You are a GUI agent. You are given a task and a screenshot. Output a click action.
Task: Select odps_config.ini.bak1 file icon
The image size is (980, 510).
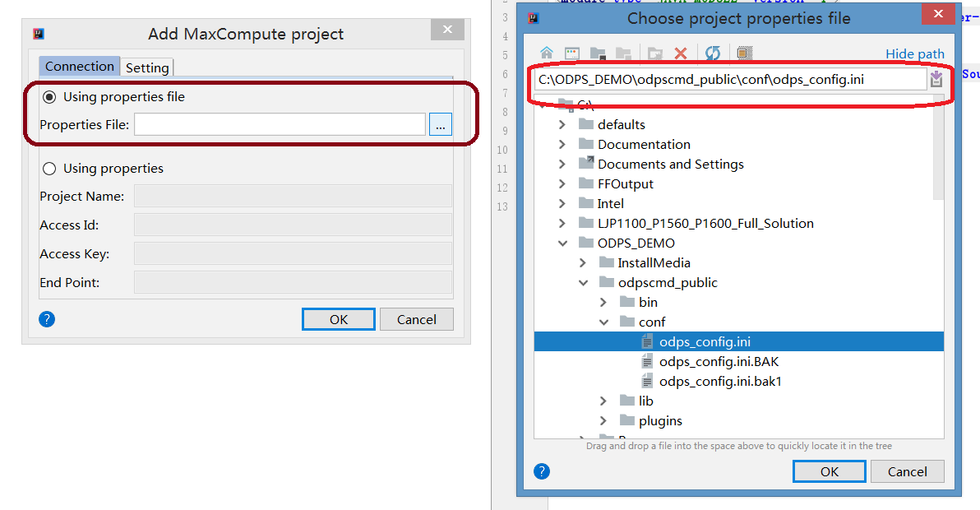tap(648, 381)
